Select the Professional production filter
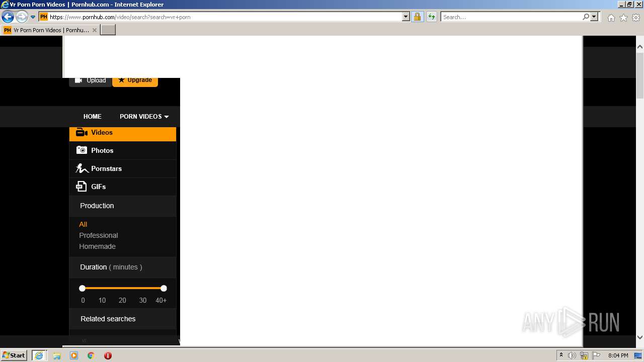Screen dimensions: 644x362 [x=99, y=235]
